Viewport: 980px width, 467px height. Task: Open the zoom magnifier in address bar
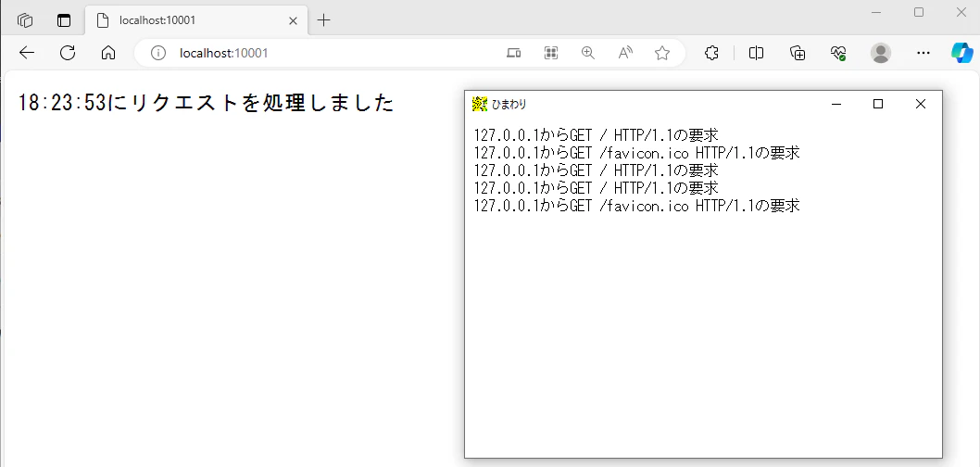click(587, 53)
